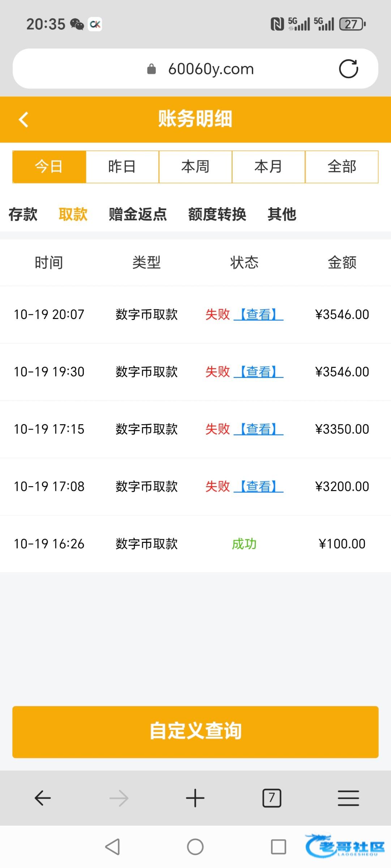
Task: Open the browser hamburger menu
Action: tap(348, 798)
